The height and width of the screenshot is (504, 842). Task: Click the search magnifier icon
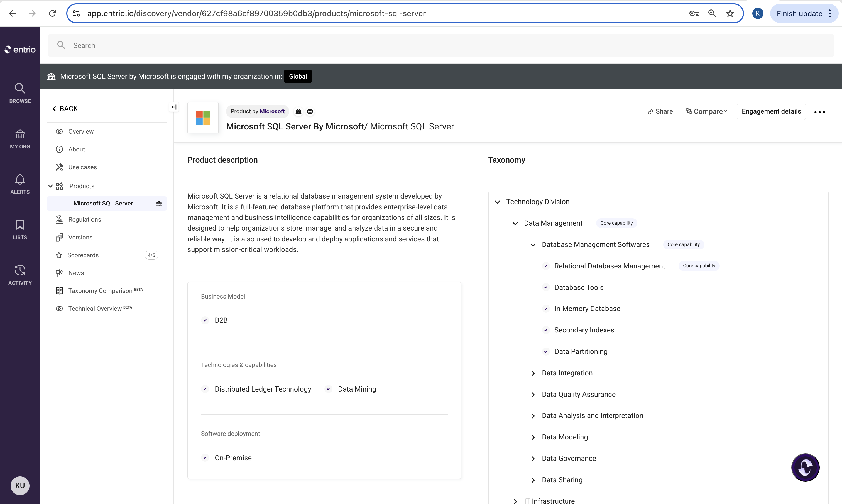pos(61,45)
